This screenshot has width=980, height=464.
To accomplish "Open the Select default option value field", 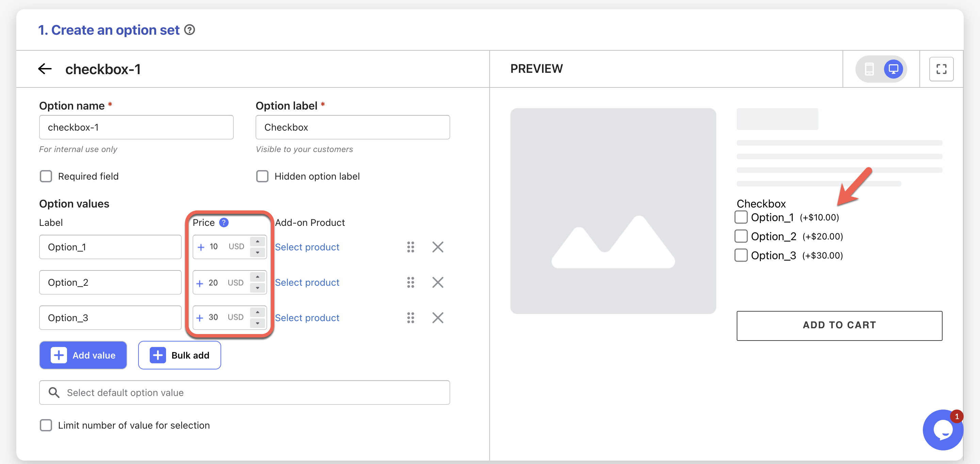I will coord(244,393).
